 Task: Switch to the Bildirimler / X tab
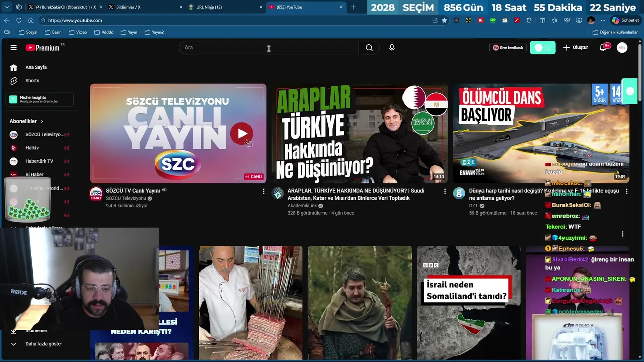point(146,7)
